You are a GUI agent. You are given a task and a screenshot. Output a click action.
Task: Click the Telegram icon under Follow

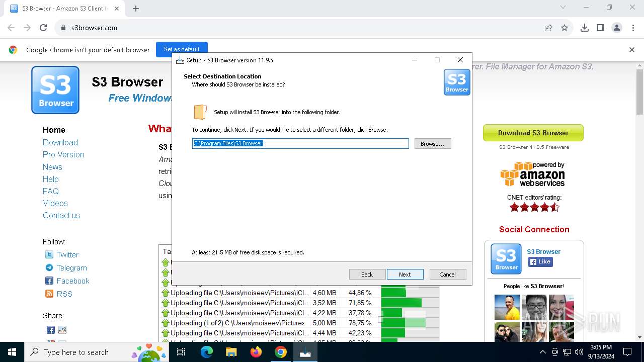point(49,268)
